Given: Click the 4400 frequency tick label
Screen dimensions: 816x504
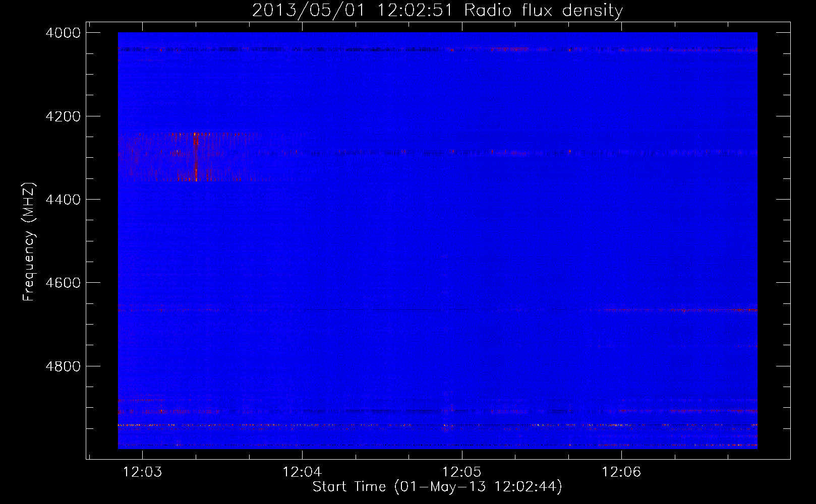Looking at the screenshot, I should tap(63, 200).
